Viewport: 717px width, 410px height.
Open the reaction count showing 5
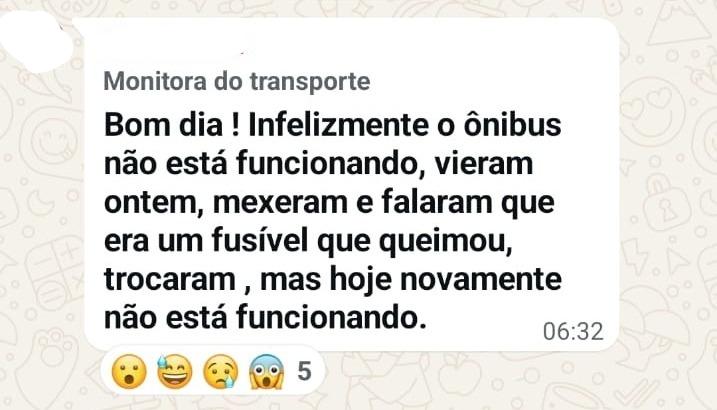(x=305, y=372)
